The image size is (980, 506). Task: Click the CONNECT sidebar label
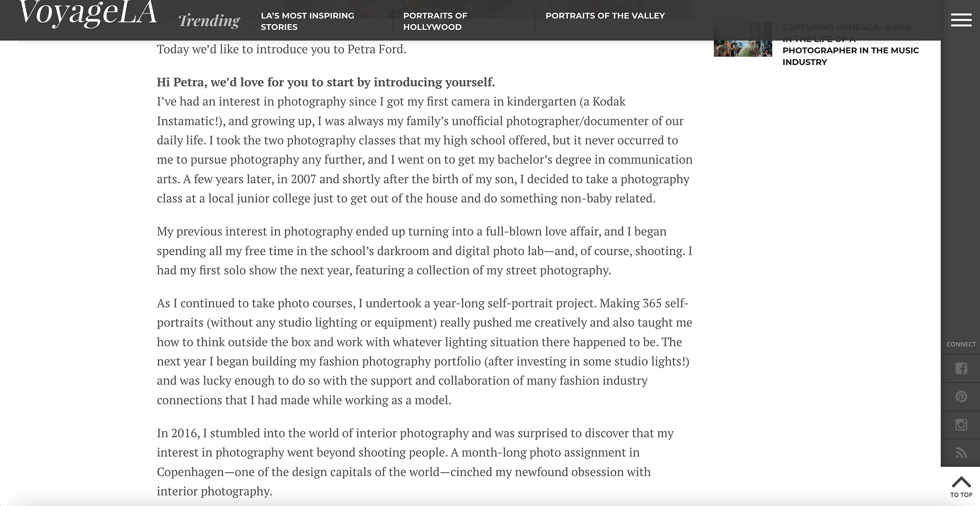(961, 344)
